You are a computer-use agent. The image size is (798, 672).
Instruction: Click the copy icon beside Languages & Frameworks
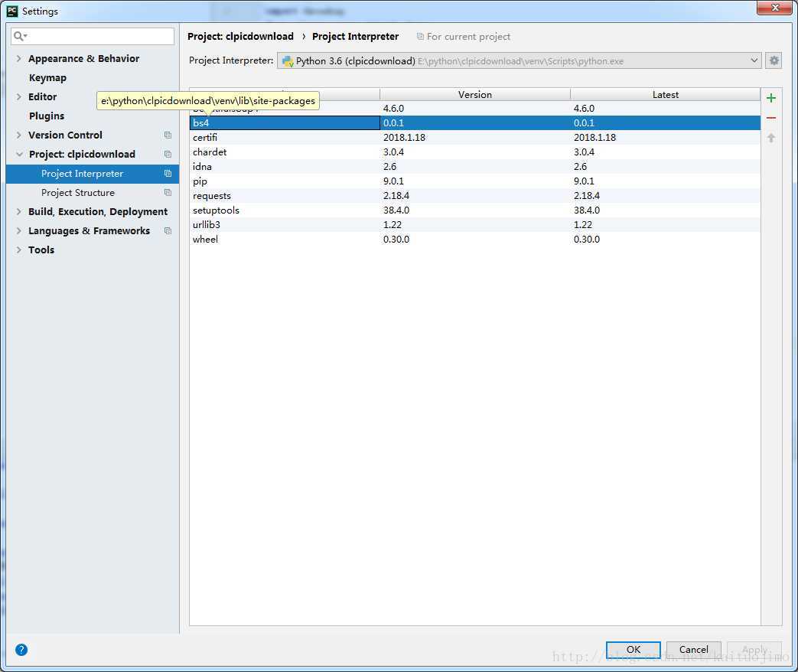coord(168,231)
